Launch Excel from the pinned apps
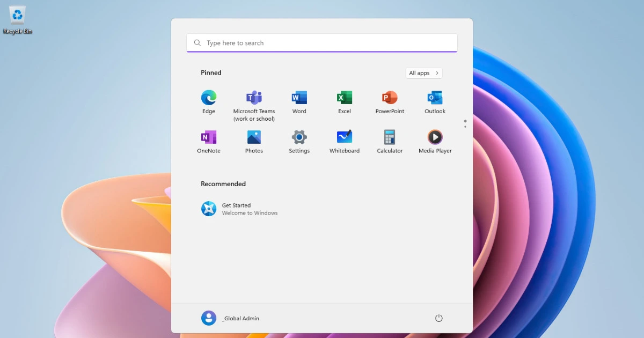The image size is (644, 338). [345, 102]
